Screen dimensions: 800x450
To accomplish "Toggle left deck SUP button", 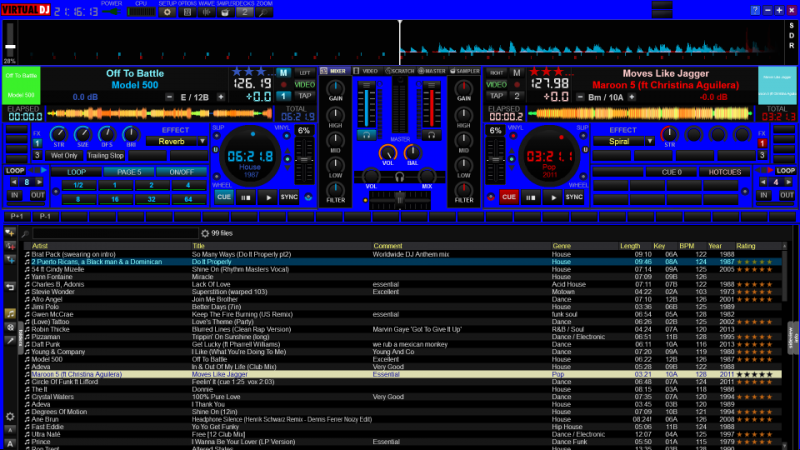I will (x=217, y=136).
